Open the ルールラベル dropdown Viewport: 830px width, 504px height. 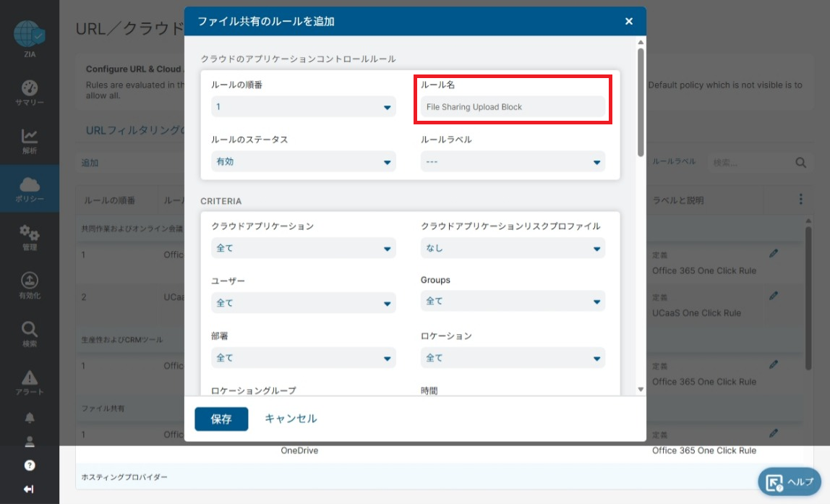coord(513,162)
